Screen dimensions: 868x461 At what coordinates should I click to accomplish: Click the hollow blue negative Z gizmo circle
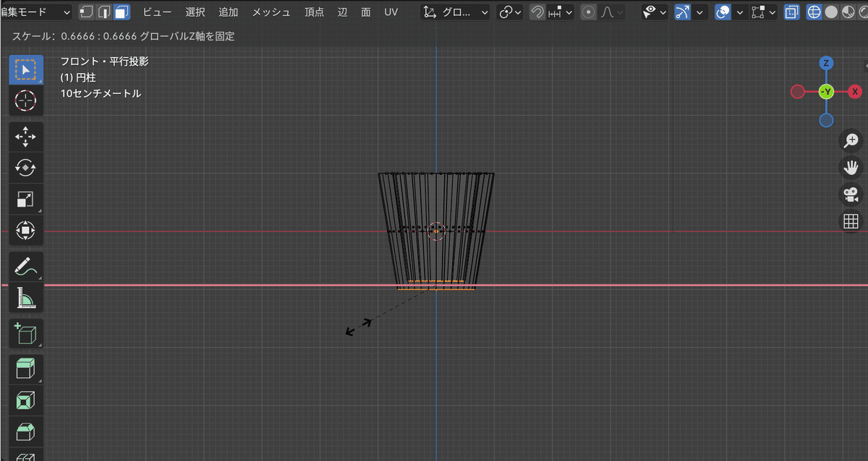pyautogui.click(x=826, y=120)
